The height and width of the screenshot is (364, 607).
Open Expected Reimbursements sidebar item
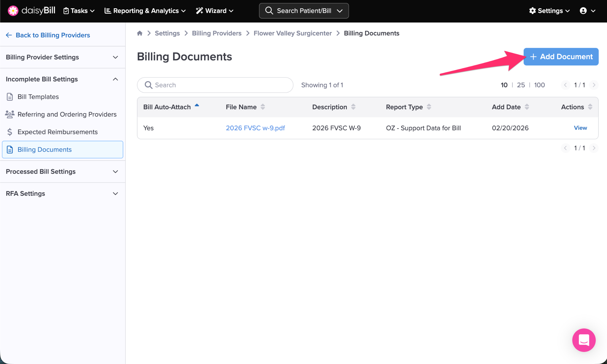pyautogui.click(x=57, y=132)
